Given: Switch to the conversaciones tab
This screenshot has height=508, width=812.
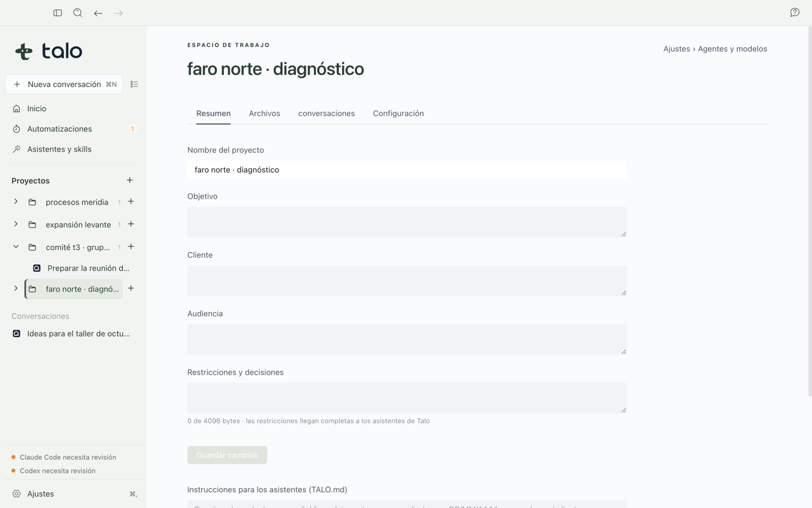Looking at the screenshot, I should [327, 114].
